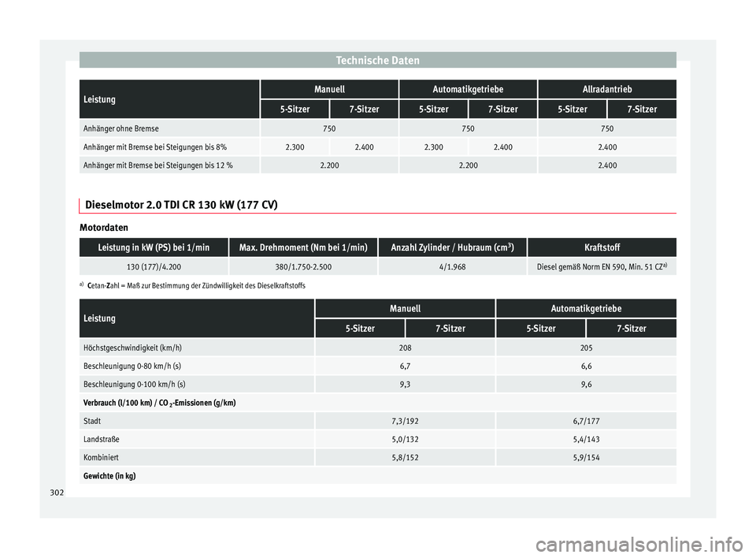The height and width of the screenshot is (558, 756).
Task: Select acceleration value '9,3'
Action: (x=405, y=385)
